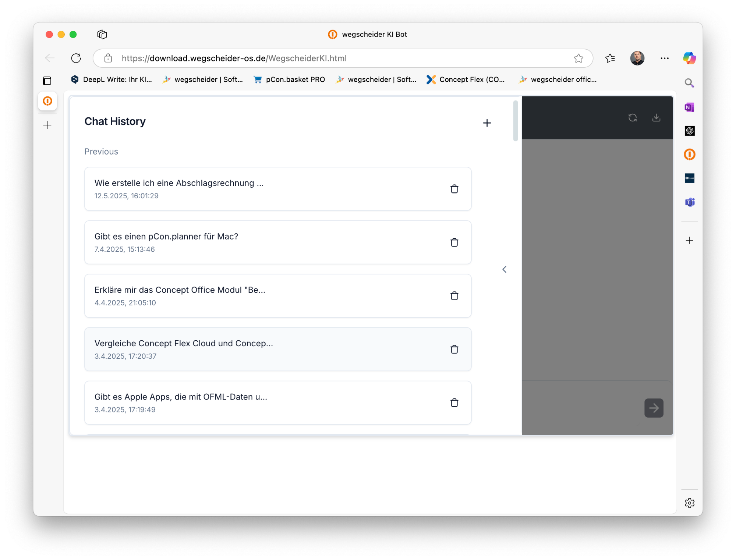Select the wegscheider KI Bot vertical tab
This screenshot has width=736, height=560.
coord(47,101)
